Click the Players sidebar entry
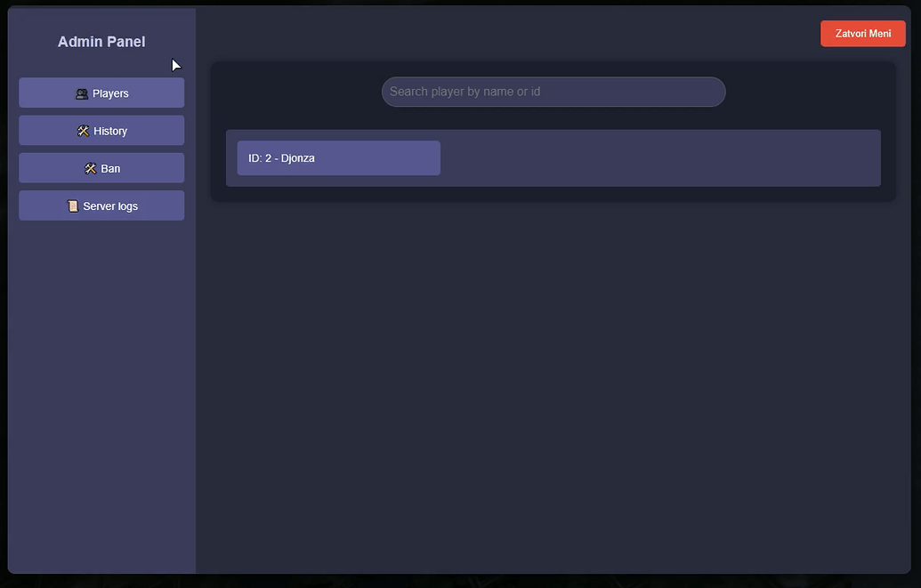The height and width of the screenshot is (588, 921). [x=101, y=93]
